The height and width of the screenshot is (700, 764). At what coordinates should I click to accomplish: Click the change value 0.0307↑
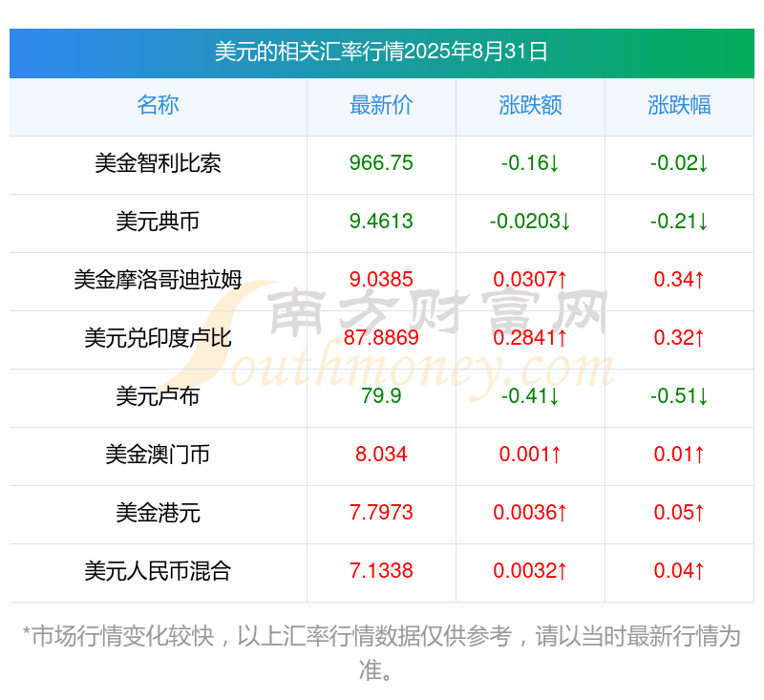coord(530,280)
